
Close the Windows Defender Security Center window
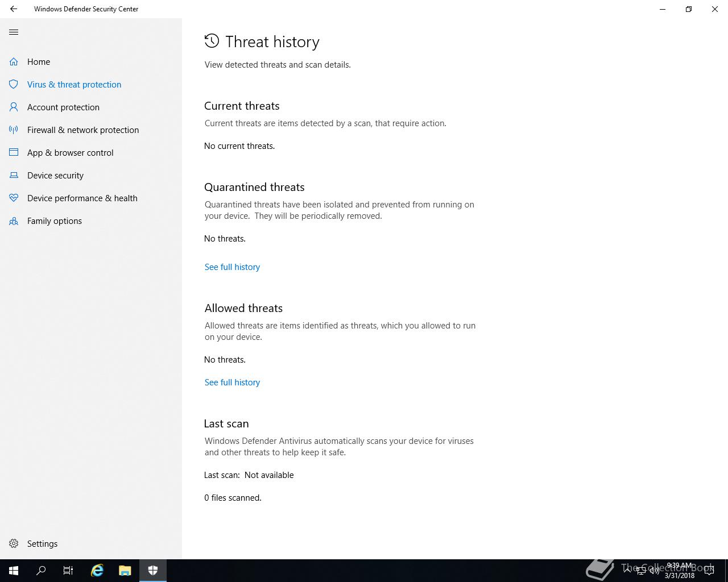coord(715,9)
